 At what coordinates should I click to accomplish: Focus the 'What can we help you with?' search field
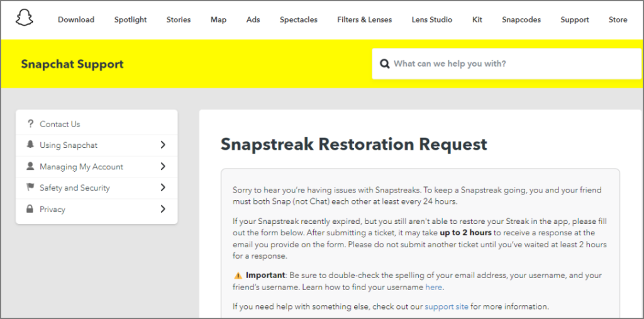coord(513,64)
